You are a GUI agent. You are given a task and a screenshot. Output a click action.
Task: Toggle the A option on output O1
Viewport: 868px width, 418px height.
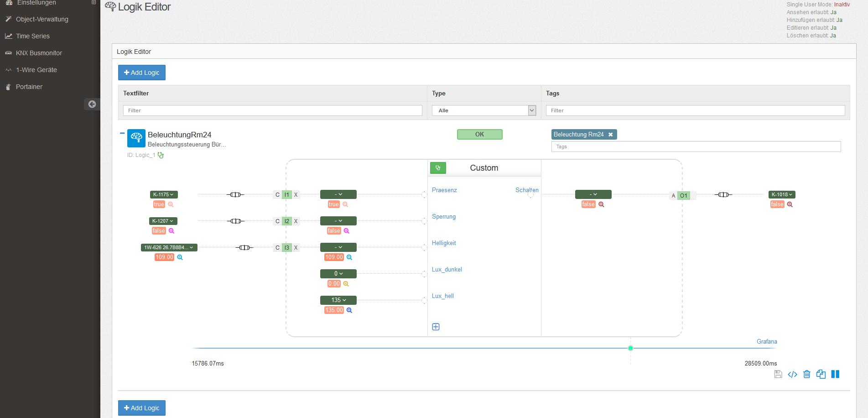[673, 196]
